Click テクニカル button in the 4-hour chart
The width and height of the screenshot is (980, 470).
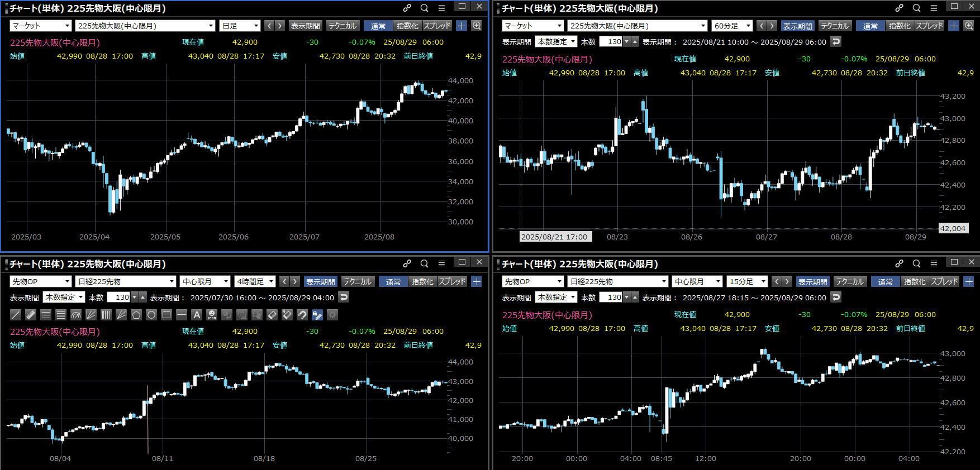358,281
